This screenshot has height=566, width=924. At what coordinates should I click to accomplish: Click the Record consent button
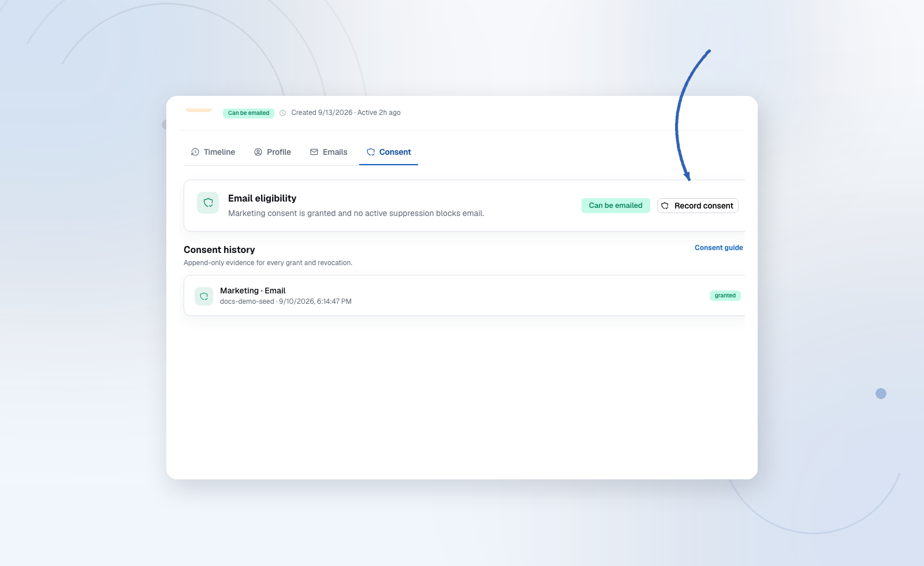click(x=698, y=206)
